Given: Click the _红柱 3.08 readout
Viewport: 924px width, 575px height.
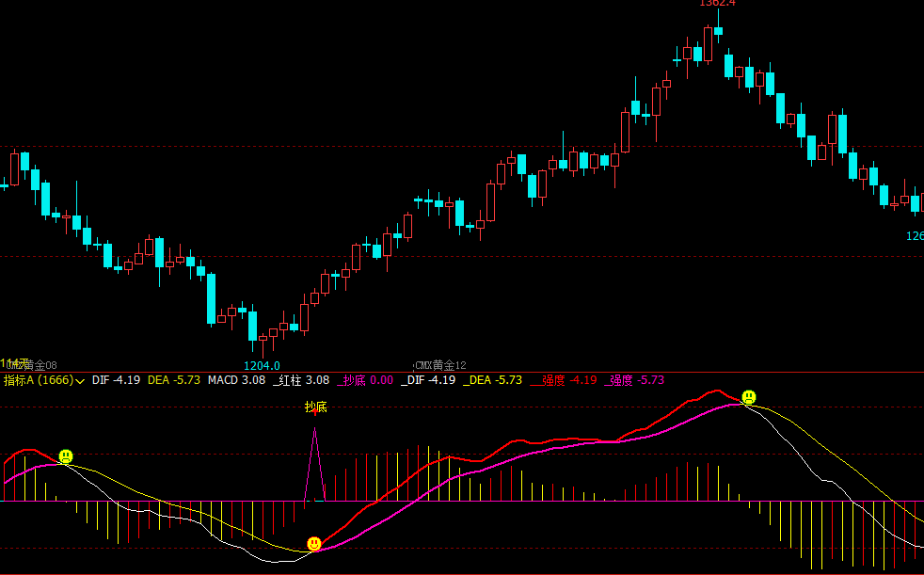Looking at the screenshot, I should (300, 380).
